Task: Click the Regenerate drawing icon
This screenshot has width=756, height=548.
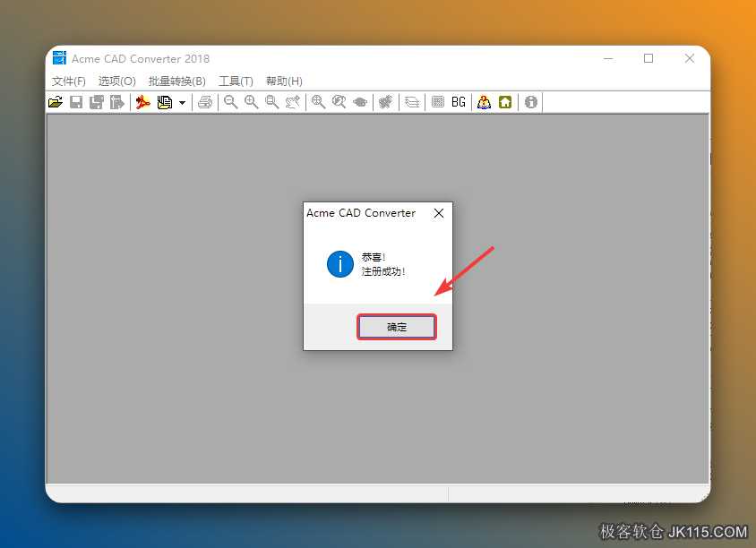Action: pos(386,102)
